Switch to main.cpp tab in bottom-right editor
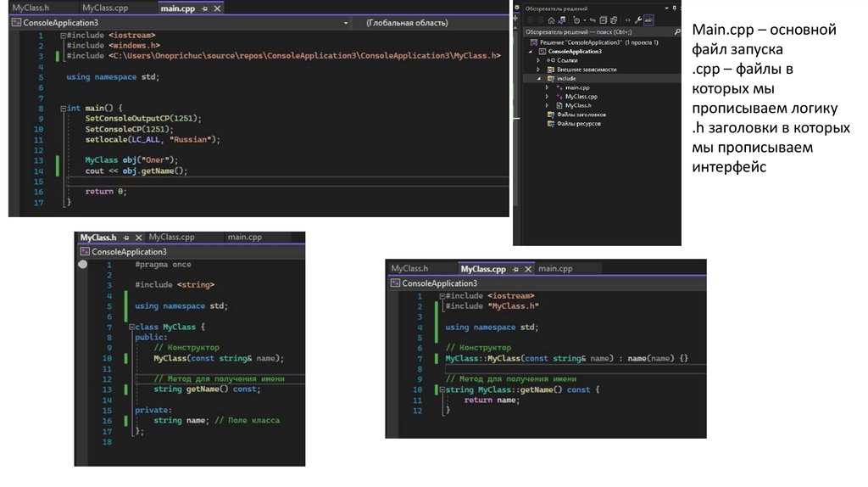The width and height of the screenshot is (868, 487). (555, 269)
